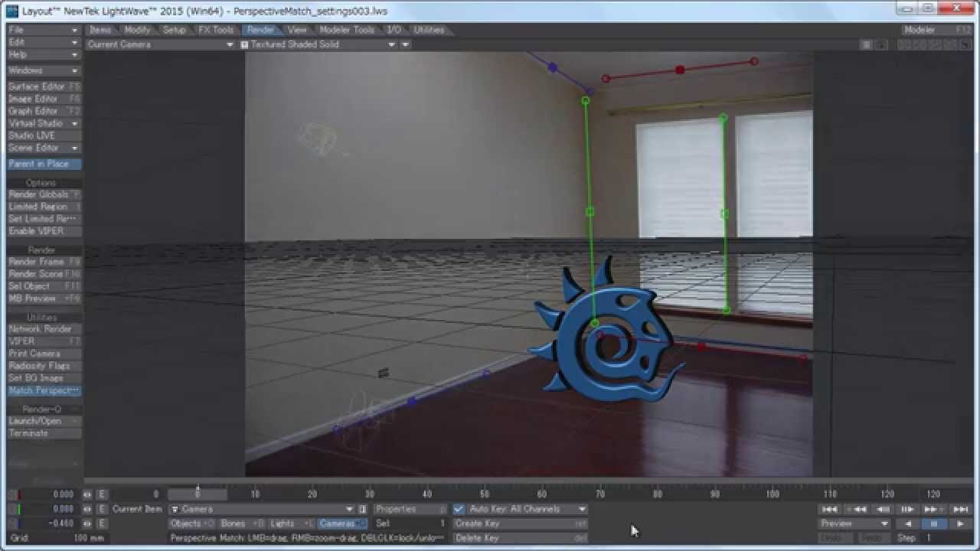
Task: Pause playback with the highlighted pause button
Action: click(934, 524)
